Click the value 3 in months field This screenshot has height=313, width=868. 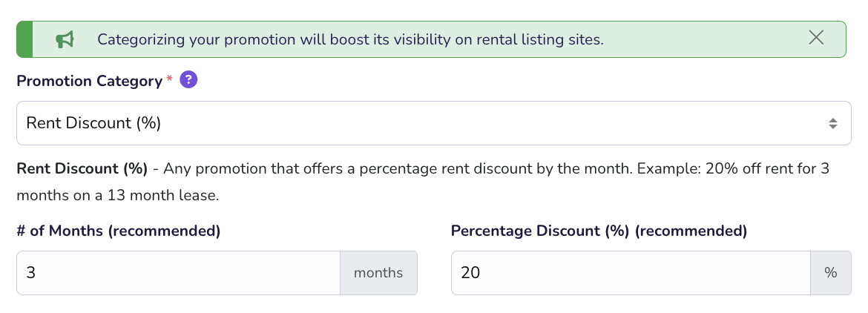point(31,273)
